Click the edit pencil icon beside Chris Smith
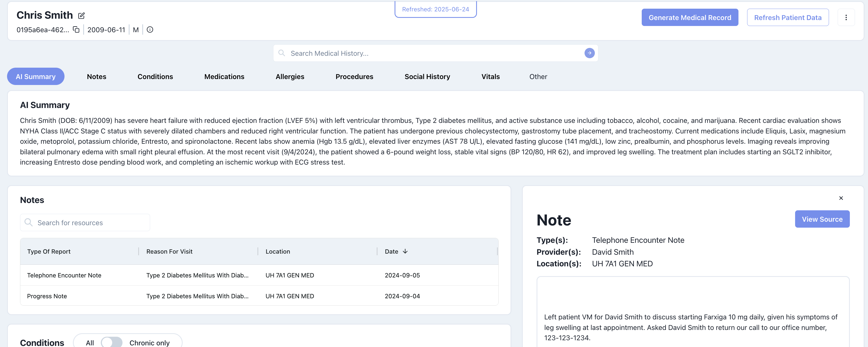This screenshot has height=347, width=868. (x=81, y=15)
